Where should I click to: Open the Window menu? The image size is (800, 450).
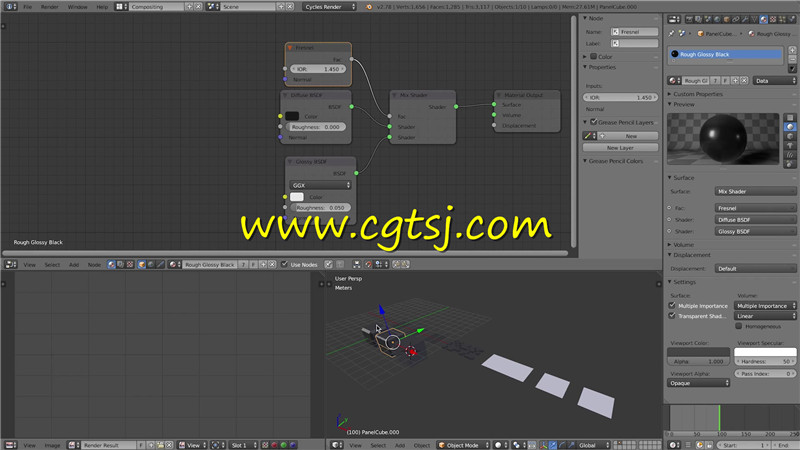78,7
